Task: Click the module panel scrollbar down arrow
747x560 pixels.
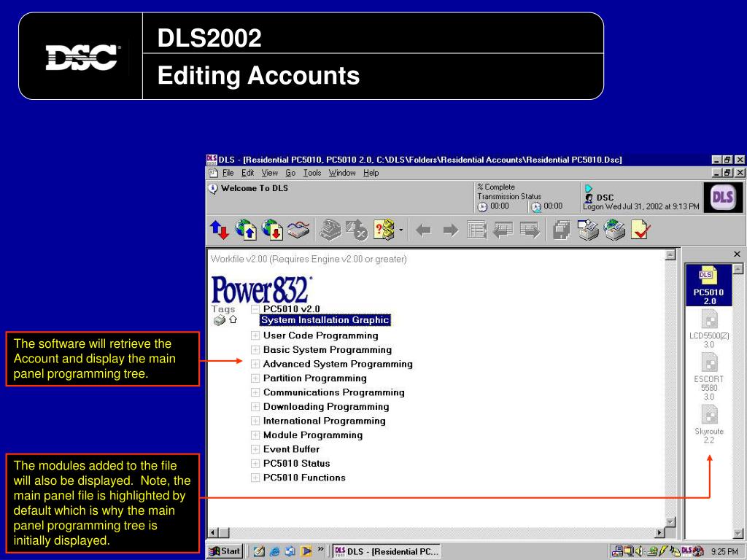Action: 738,533
